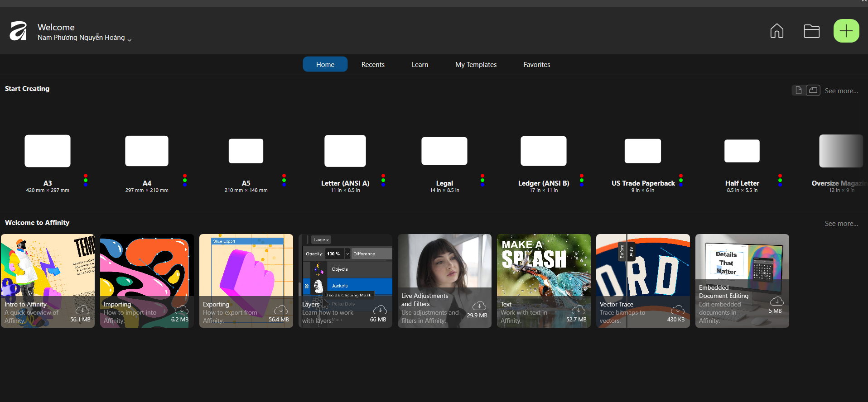Click download icon on Text tutorial
This screenshot has height=402, width=868.
click(x=578, y=310)
